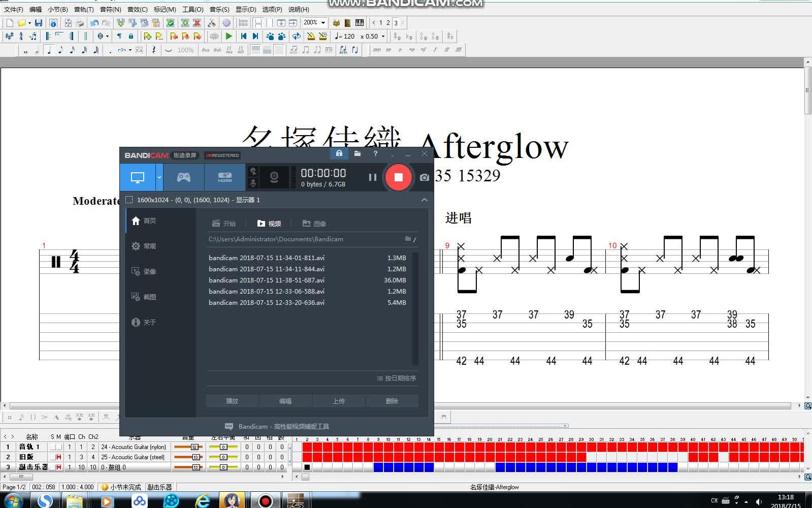Toggle loop playback
This screenshot has width=812, height=508.
point(297,36)
